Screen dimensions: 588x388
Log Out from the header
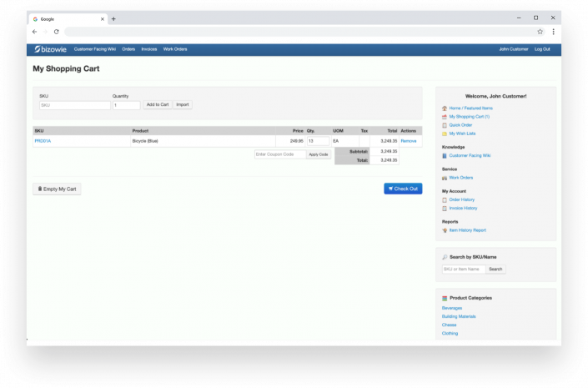[542, 49]
